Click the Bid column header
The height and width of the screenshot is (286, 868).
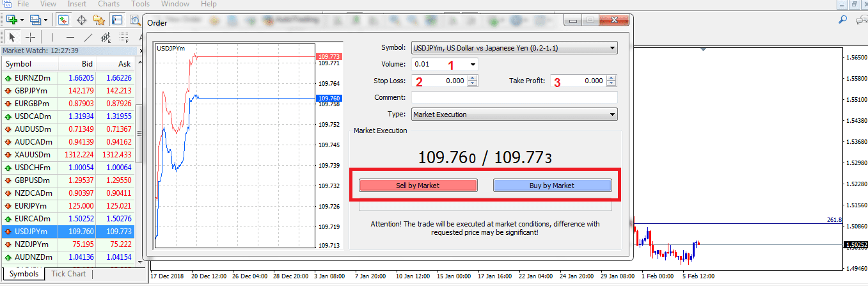[x=78, y=64]
